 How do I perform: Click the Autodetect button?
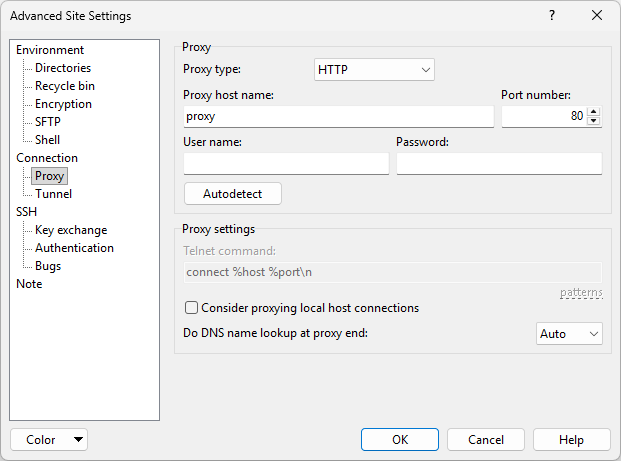(233, 193)
